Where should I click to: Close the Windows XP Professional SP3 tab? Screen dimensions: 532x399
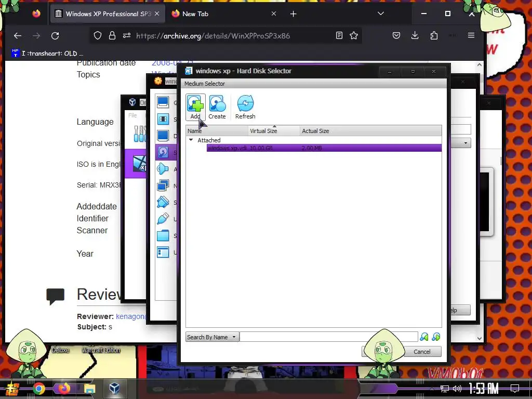click(157, 14)
